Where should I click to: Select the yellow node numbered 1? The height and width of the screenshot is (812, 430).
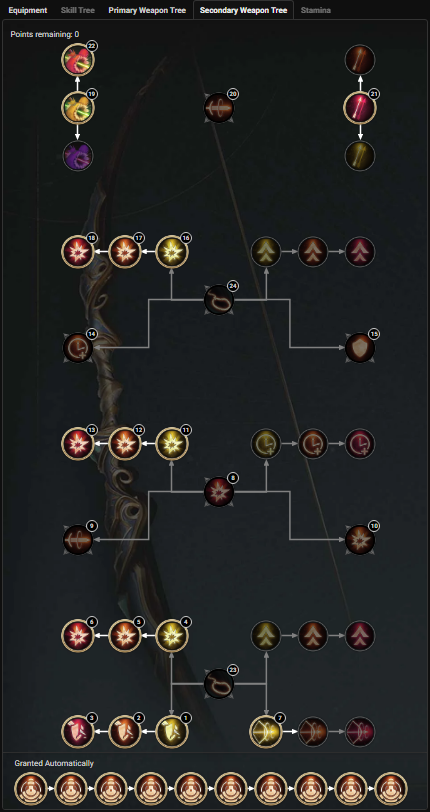coord(171,732)
